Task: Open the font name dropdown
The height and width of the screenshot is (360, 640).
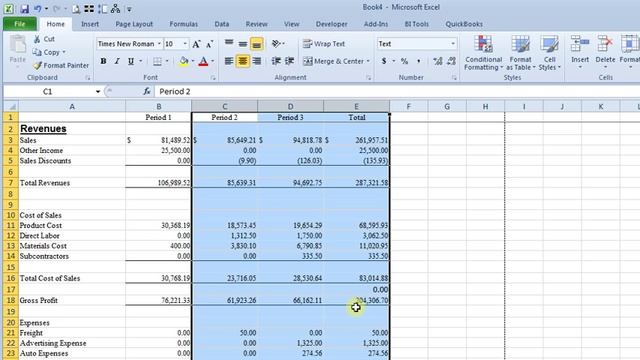Action: click(x=159, y=44)
